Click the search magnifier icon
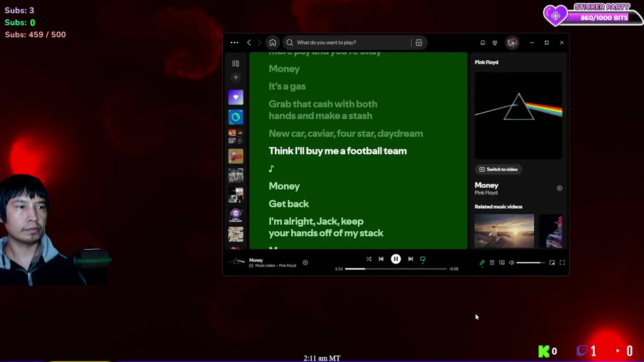644x362 pixels. coord(290,43)
